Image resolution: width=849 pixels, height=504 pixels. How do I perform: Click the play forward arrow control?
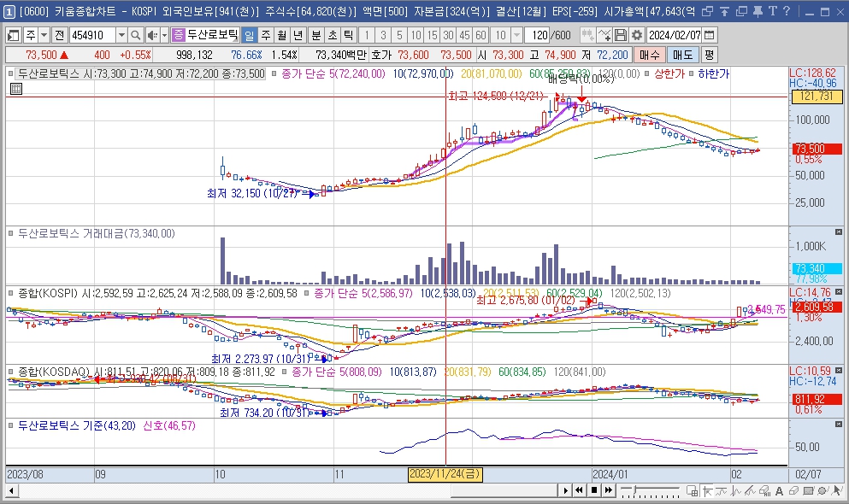[x=566, y=490]
